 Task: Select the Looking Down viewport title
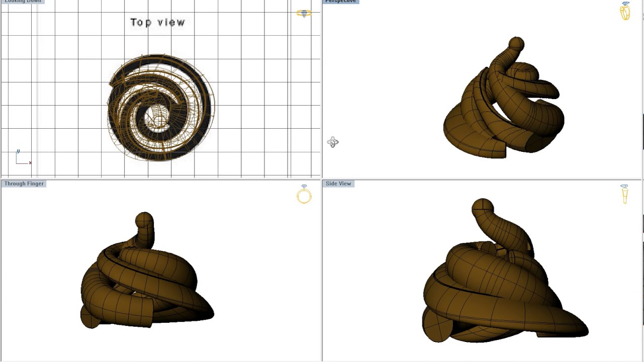23,2
